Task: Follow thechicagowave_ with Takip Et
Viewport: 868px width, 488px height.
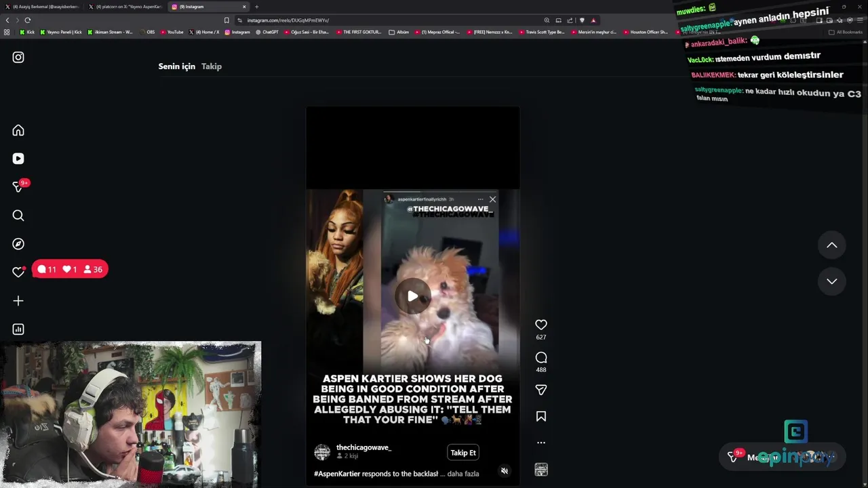Action: (463, 453)
